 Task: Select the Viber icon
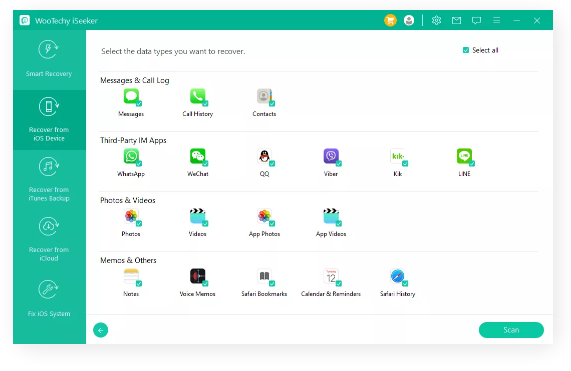(331, 157)
